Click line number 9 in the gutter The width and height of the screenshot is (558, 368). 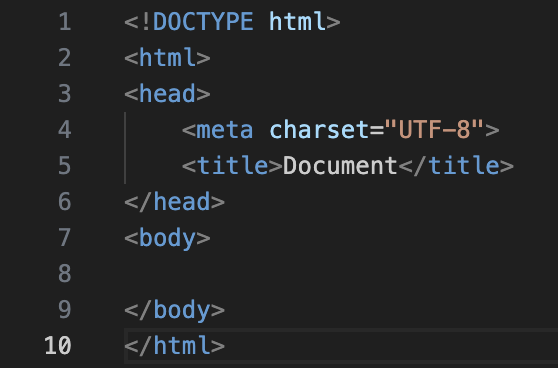coord(65,309)
